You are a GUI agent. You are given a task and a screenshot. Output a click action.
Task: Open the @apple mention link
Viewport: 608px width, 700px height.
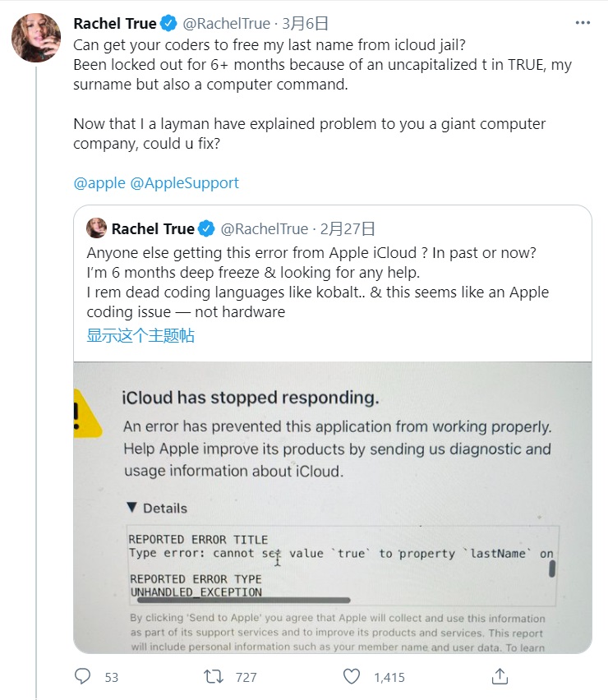point(99,183)
